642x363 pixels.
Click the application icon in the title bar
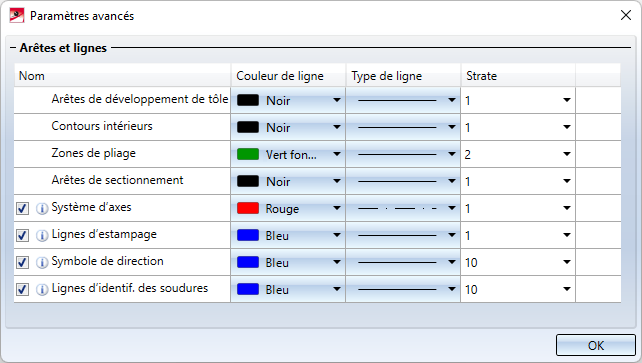coord(17,16)
